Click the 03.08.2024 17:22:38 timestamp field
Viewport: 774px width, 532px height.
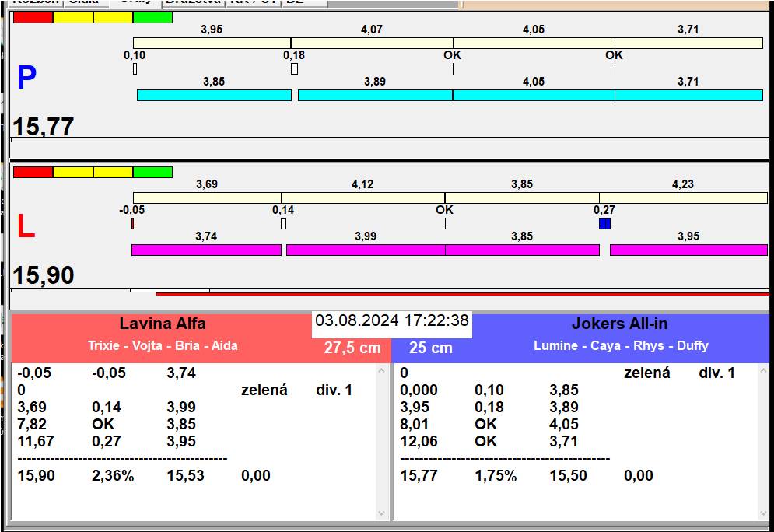pos(392,320)
